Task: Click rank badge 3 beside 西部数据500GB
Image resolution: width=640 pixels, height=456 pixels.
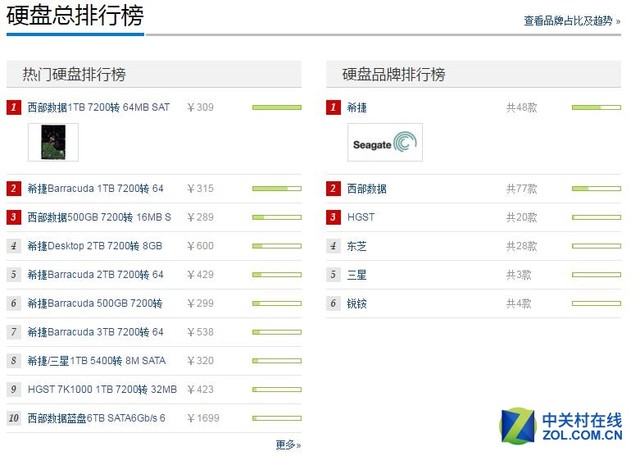Action: click(x=13, y=217)
